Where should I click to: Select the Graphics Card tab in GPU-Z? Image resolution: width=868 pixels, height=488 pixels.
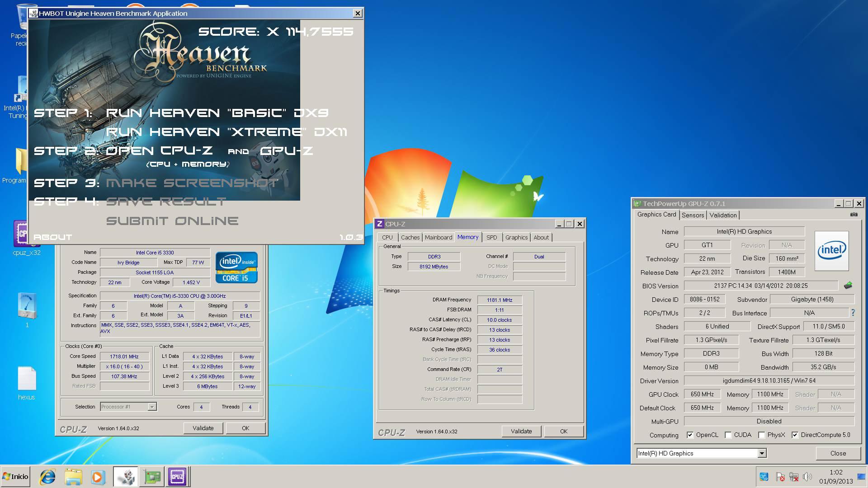pos(657,215)
